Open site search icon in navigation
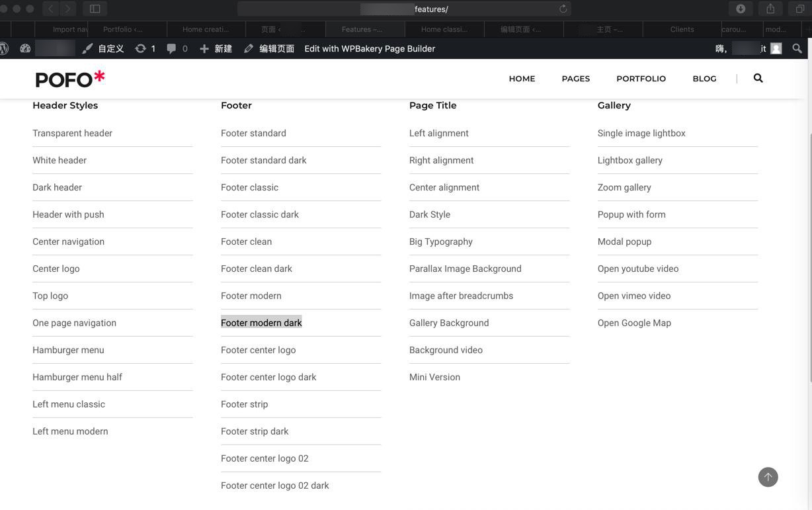Viewport: 812px width, 510px height. 758,78
